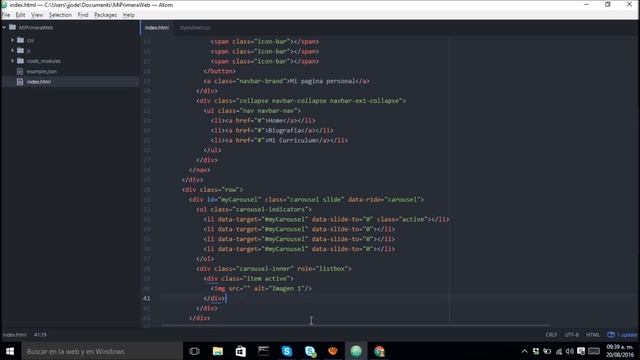Expand the css folder arrow
Image resolution: width=640 pixels, height=360 pixels.
[12, 40]
